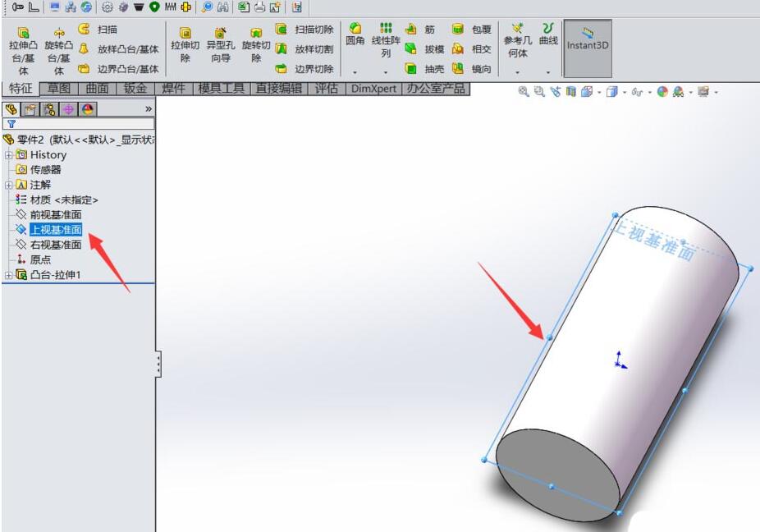Select the 筋 rib tool

point(419,30)
